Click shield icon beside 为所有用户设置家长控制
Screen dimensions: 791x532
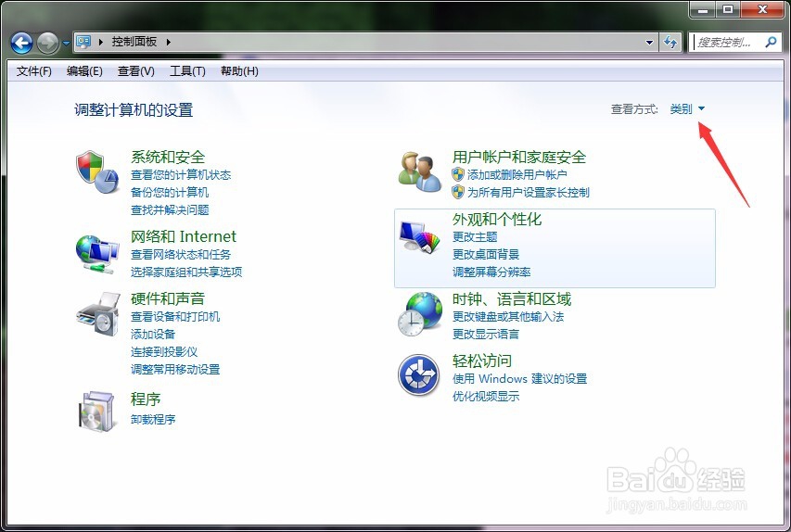tap(457, 192)
